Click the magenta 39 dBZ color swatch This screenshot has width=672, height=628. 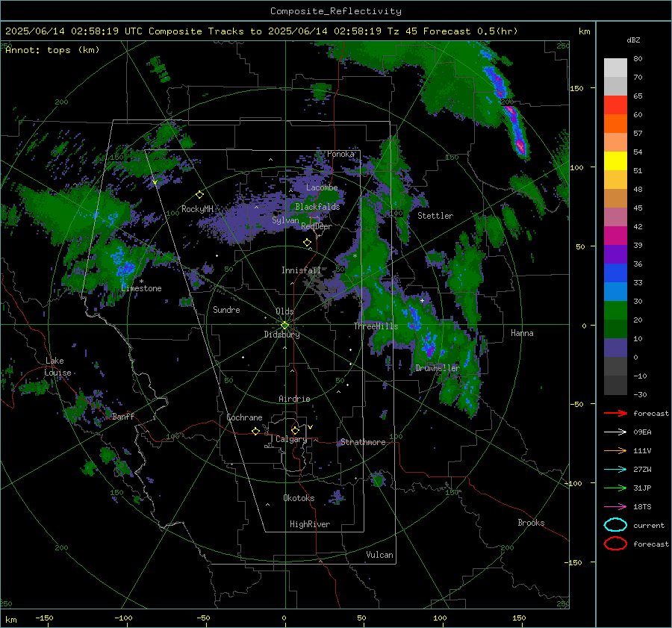point(615,236)
